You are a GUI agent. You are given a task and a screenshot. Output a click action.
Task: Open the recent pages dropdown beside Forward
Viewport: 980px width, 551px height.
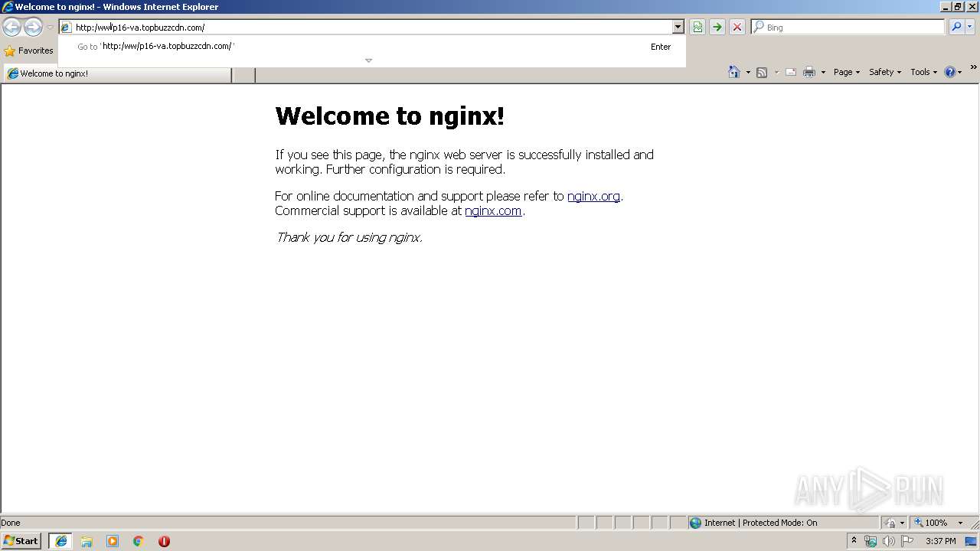[x=50, y=28]
